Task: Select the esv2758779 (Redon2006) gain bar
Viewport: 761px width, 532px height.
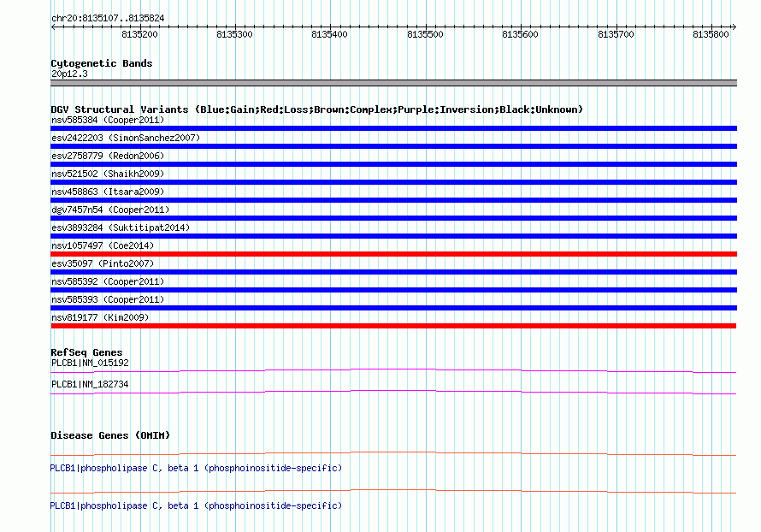Action: pyautogui.click(x=393, y=164)
